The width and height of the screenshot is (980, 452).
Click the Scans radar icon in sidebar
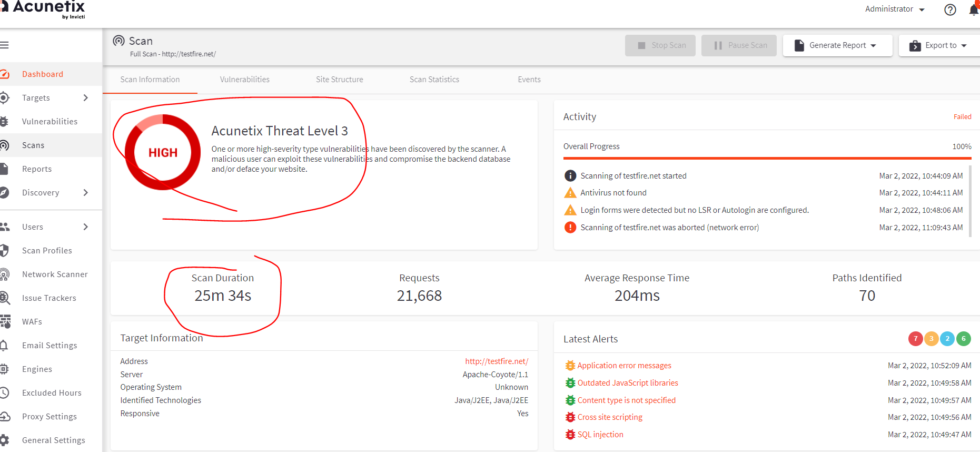point(5,145)
